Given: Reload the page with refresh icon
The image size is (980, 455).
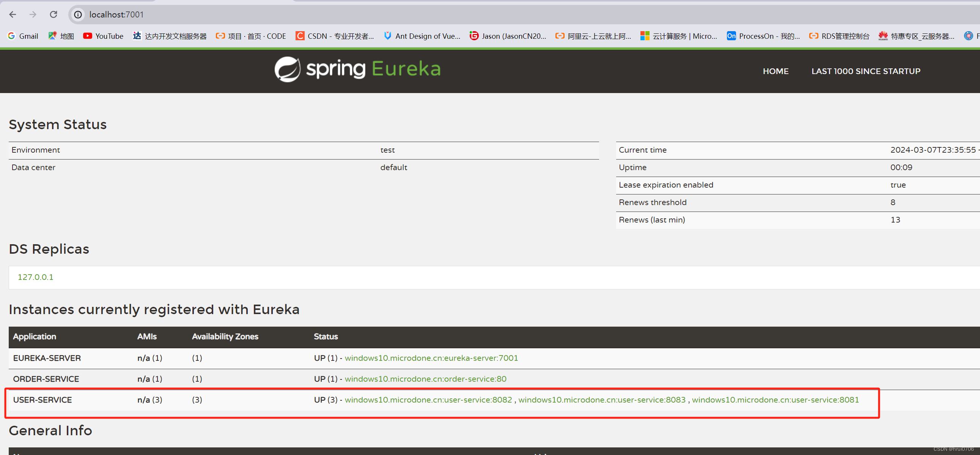Looking at the screenshot, I should coord(53,14).
